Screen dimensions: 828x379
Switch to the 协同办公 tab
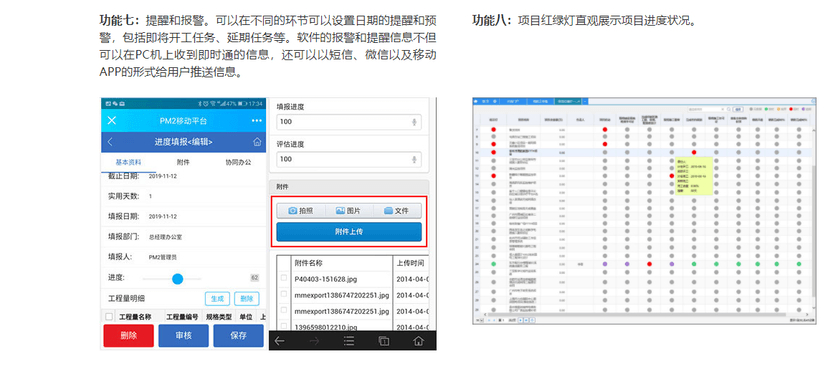tap(238, 163)
